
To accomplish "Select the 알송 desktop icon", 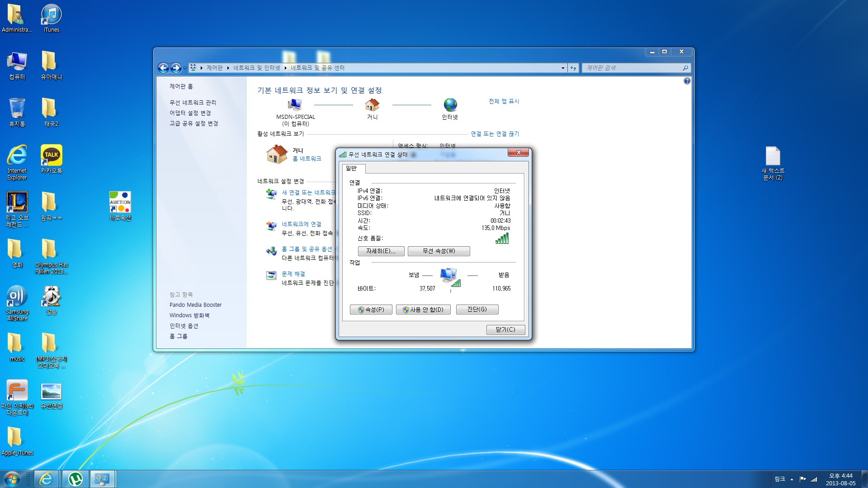I will tap(51, 300).
